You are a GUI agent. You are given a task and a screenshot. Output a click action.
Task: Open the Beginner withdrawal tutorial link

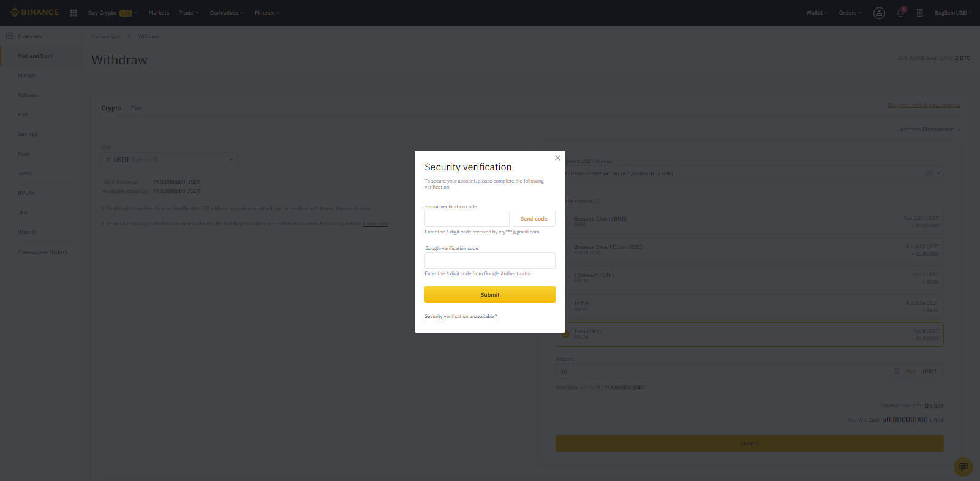924,105
